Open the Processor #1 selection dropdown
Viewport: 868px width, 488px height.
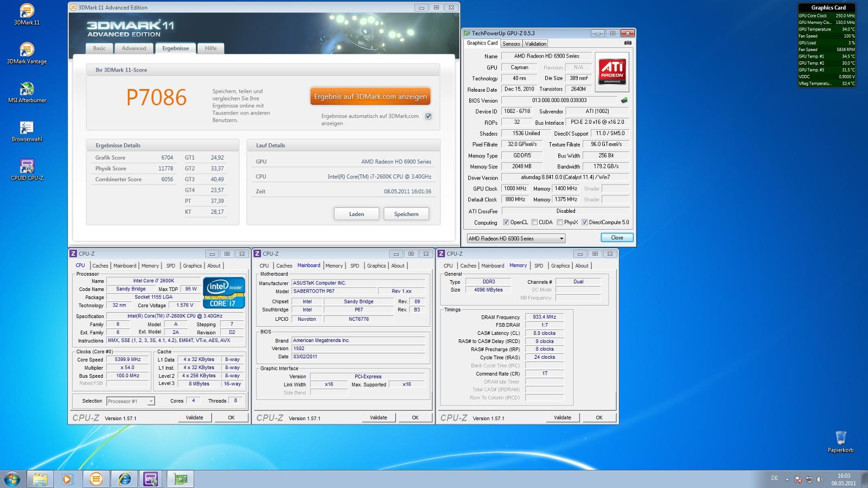130,401
